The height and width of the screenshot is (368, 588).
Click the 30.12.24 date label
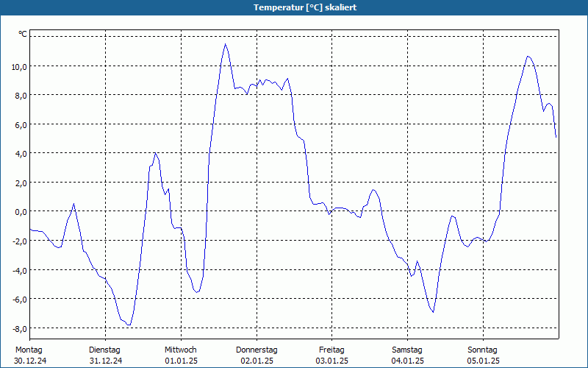point(30,361)
